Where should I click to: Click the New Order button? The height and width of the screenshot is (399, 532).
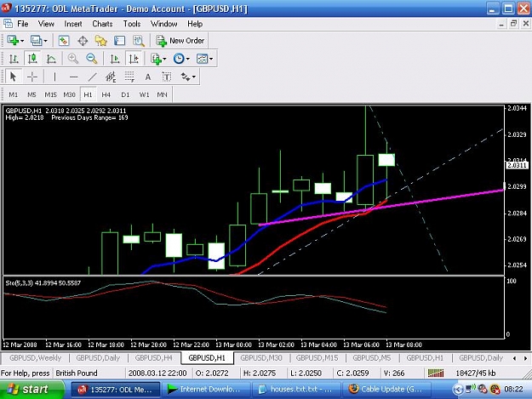click(180, 41)
